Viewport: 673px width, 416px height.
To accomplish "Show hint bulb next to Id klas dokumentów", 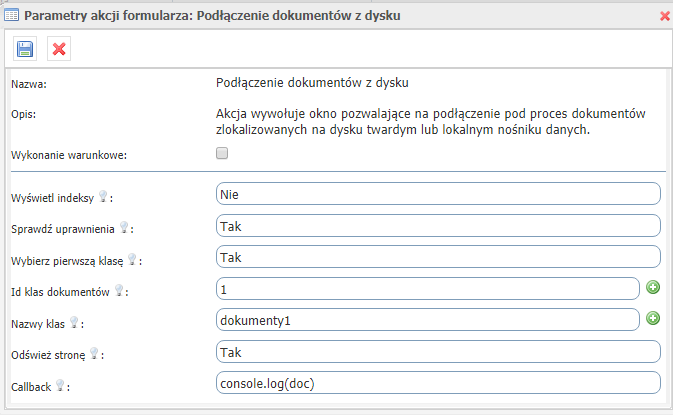I will (119, 291).
